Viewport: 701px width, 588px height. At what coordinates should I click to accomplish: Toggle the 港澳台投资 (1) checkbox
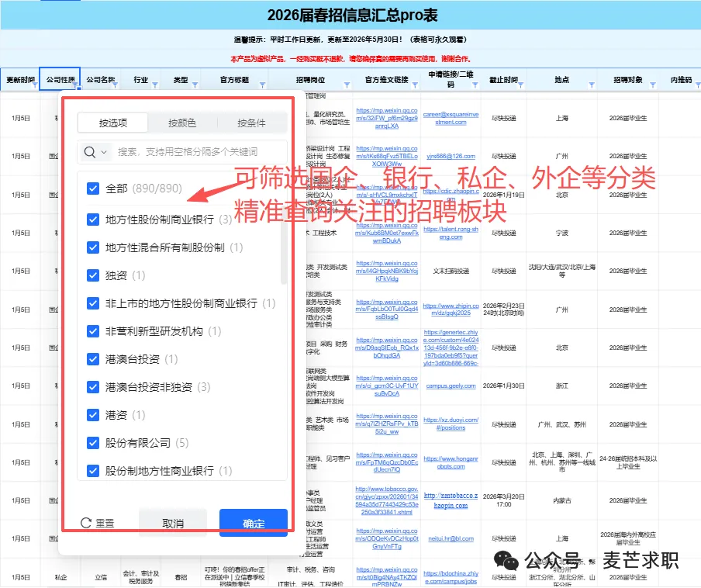(x=93, y=359)
